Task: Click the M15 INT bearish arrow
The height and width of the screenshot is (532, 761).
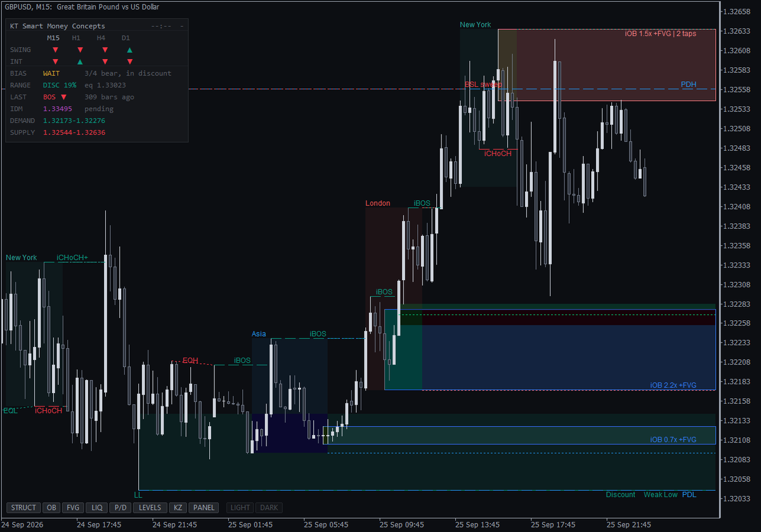Action: pos(55,62)
